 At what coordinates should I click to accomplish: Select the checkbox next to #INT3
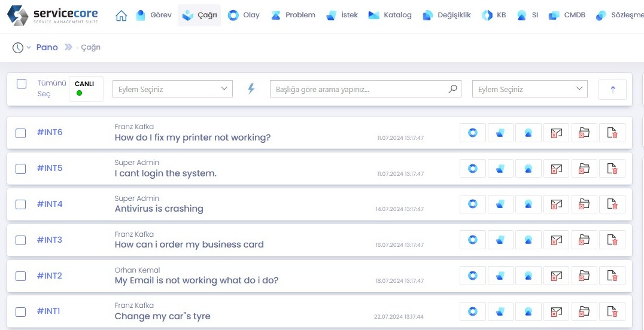[21, 240]
